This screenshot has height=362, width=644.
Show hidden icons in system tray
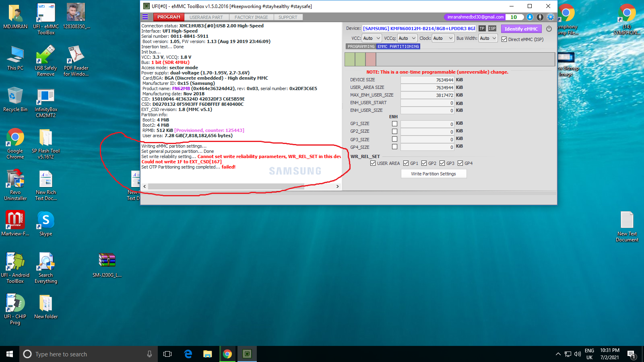558,354
